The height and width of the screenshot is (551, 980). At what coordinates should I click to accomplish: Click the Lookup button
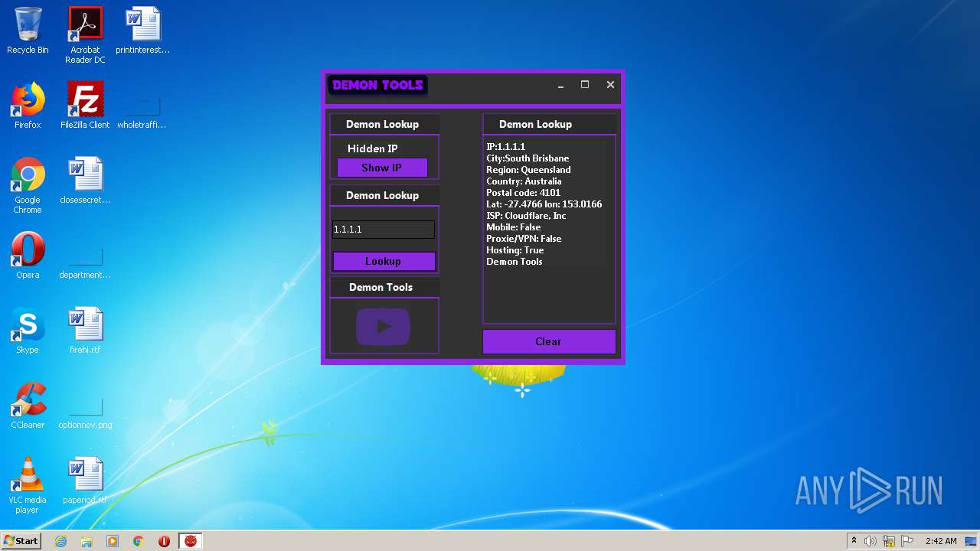tap(384, 261)
